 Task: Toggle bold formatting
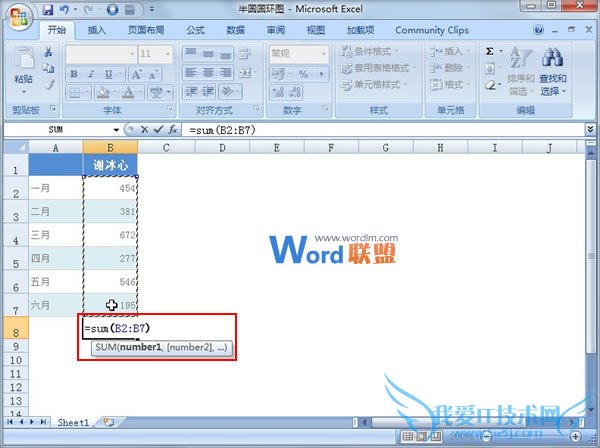click(x=74, y=74)
